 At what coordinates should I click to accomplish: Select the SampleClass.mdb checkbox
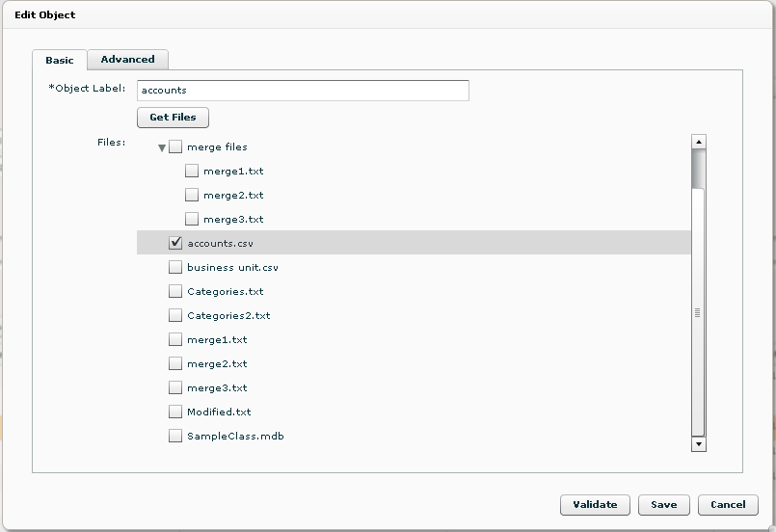(175, 436)
